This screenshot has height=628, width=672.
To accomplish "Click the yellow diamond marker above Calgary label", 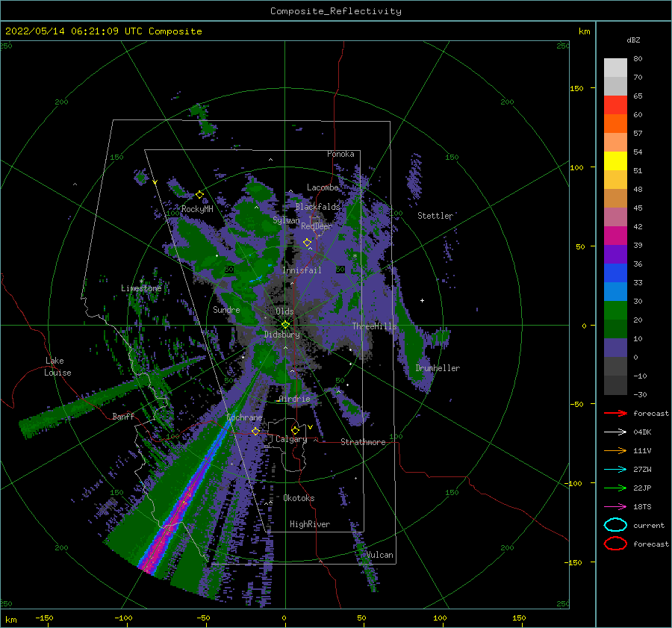I will point(295,430).
